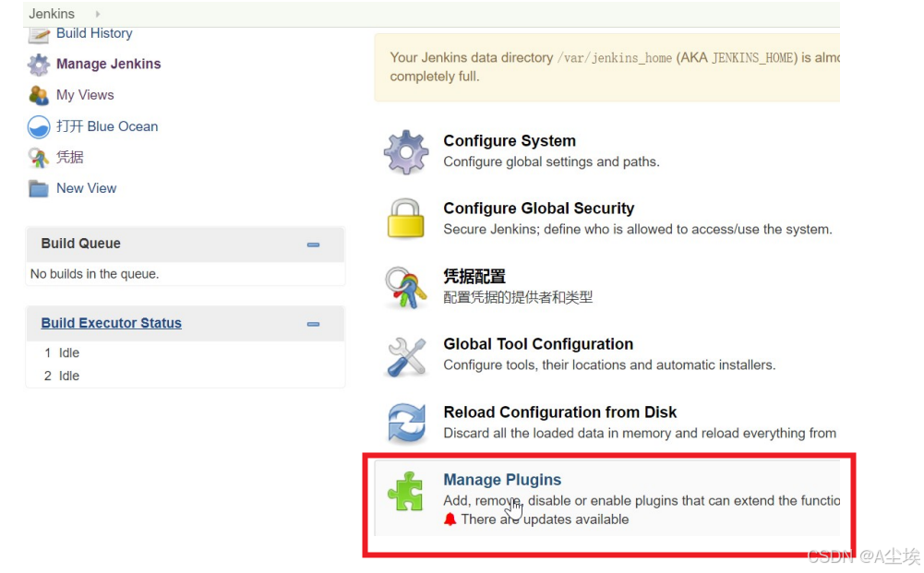The image size is (924, 573).
Task: Click the Configure System gear icon
Action: pos(406,152)
